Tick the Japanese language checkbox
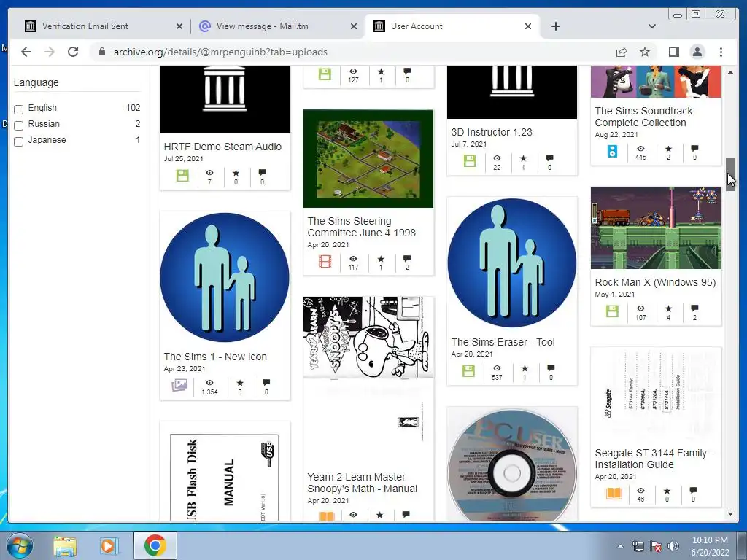 [18, 141]
